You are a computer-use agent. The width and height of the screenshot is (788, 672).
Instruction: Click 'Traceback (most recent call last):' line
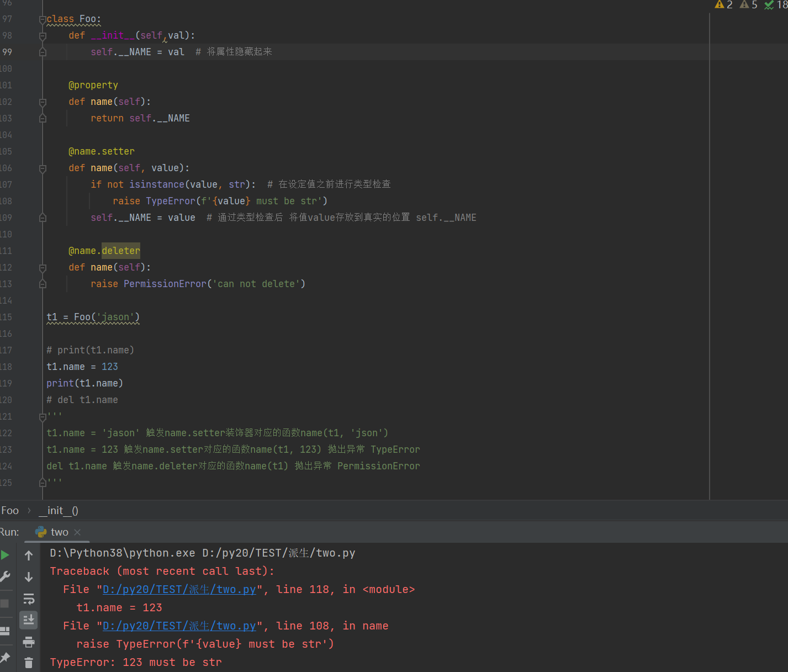(162, 571)
